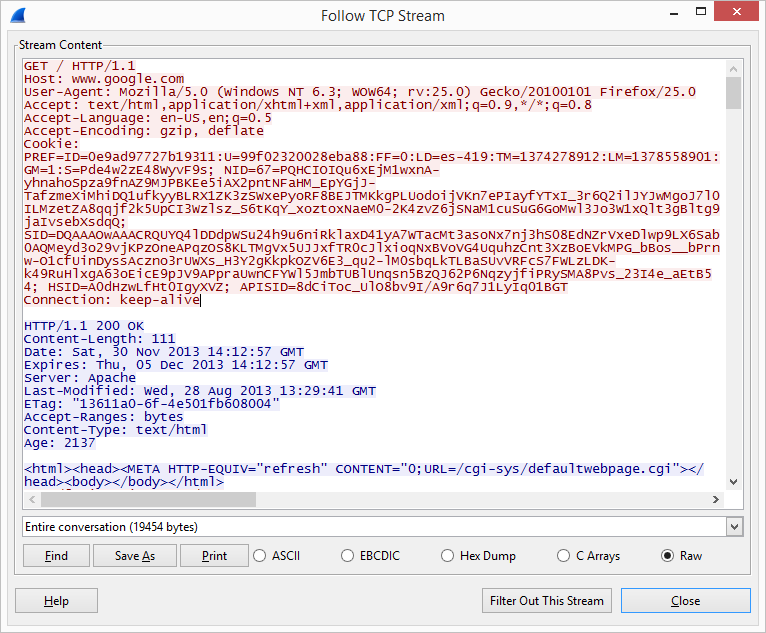Viewport: 766px width, 633px height.
Task: Click the 'Connection: keep-alive' line
Action: [x=112, y=300]
